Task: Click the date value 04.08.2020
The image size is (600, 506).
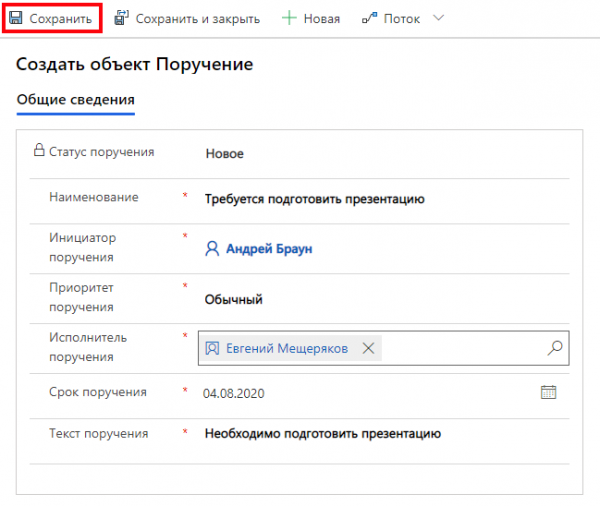Action: [232, 392]
